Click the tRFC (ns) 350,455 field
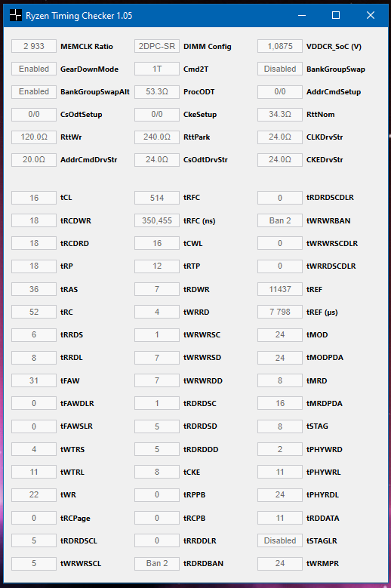The width and height of the screenshot is (391, 588). click(x=157, y=220)
